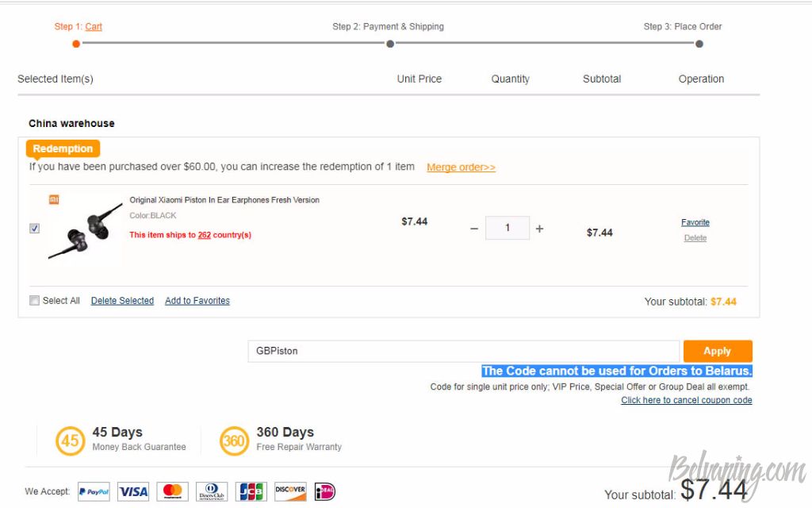Image resolution: width=812 pixels, height=508 pixels.
Task: Tick the Select All checkbox
Action: (35, 301)
